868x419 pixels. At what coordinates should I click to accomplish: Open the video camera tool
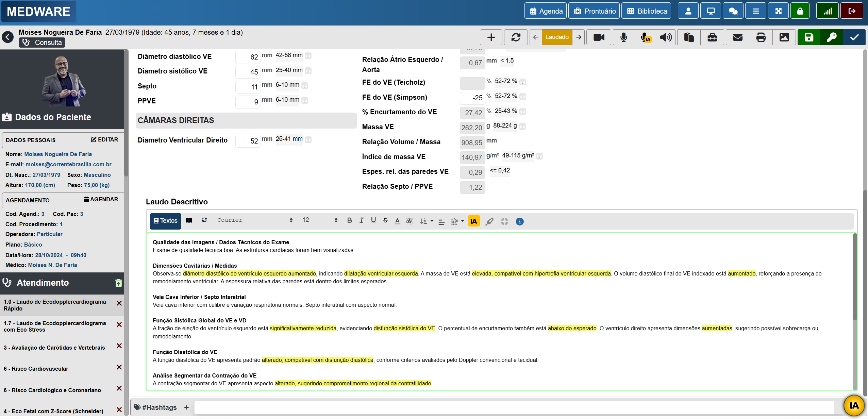coord(599,37)
